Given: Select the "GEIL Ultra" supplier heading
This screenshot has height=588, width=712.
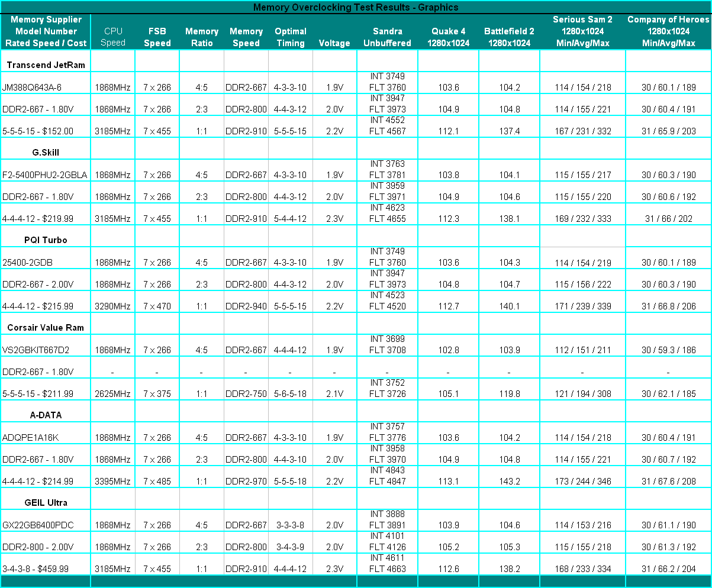Looking at the screenshot, I should (x=46, y=503).
